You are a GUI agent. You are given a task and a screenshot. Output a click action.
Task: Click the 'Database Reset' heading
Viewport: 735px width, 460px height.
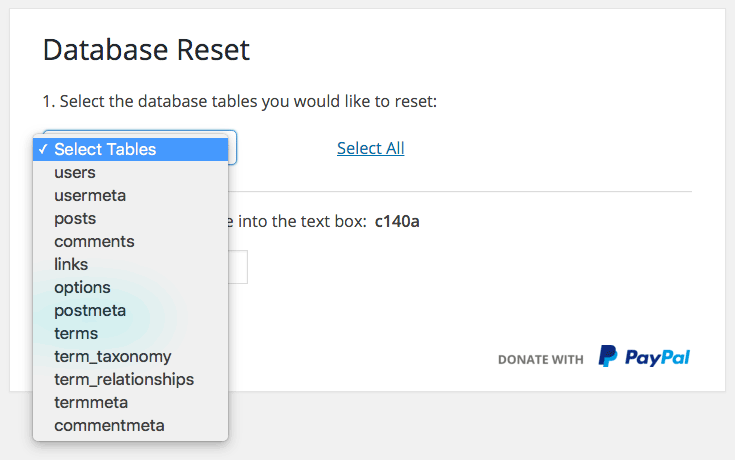tap(146, 49)
